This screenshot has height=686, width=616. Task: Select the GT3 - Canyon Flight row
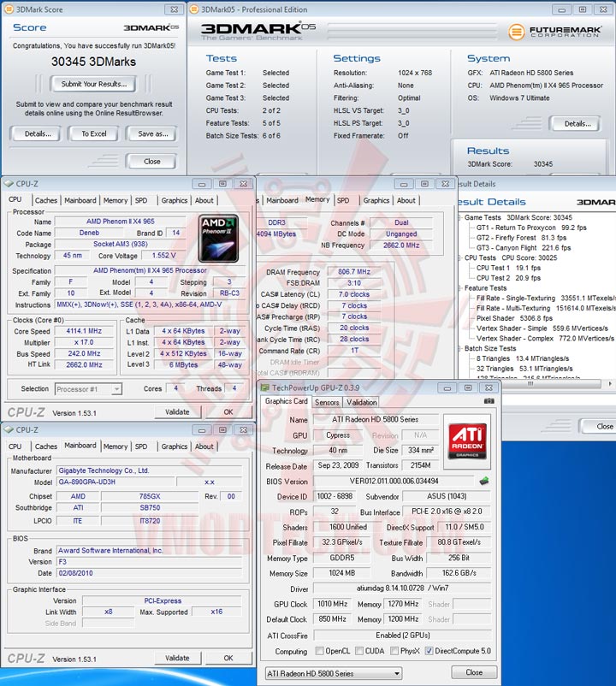pyautogui.click(x=524, y=247)
